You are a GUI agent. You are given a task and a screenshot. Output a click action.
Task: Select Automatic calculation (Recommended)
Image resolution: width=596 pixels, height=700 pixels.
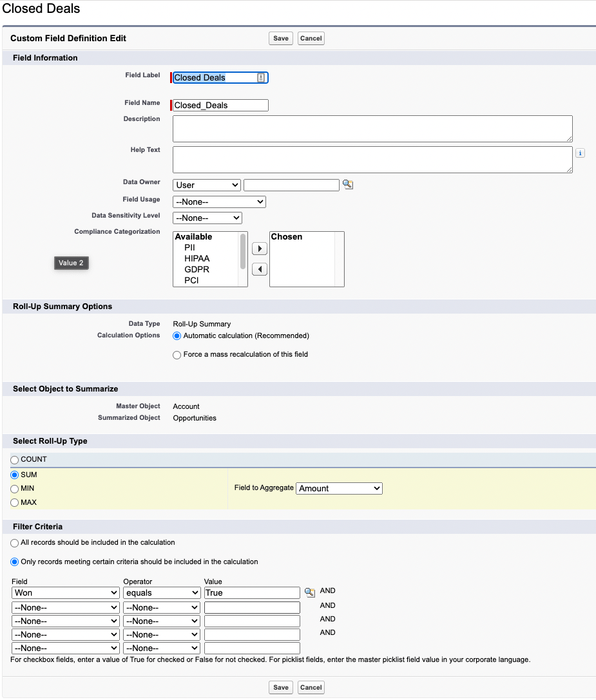(x=177, y=336)
